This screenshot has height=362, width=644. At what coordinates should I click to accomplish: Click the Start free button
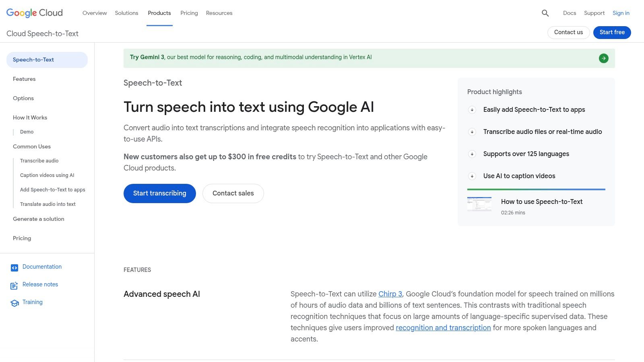tap(612, 32)
